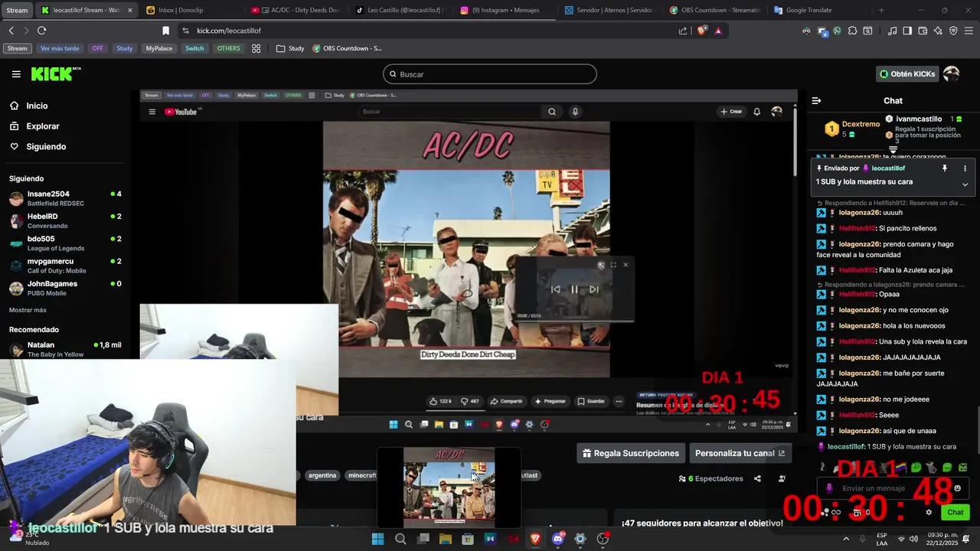Switch to the AC/DC Dirty Deeds tab
Image resolution: width=980 pixels, height=551 pixels.
coord(297,10)
